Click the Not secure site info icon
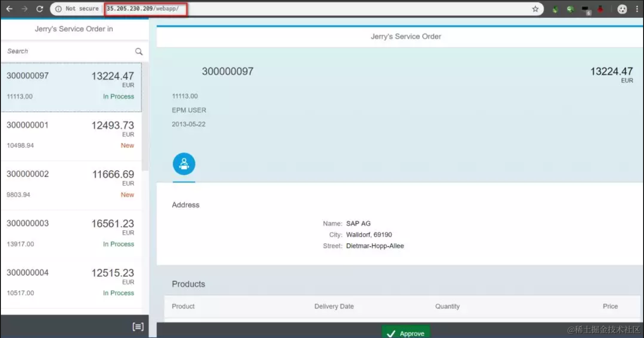Viewport: 644px width, 338px height. tap(58, 8)
